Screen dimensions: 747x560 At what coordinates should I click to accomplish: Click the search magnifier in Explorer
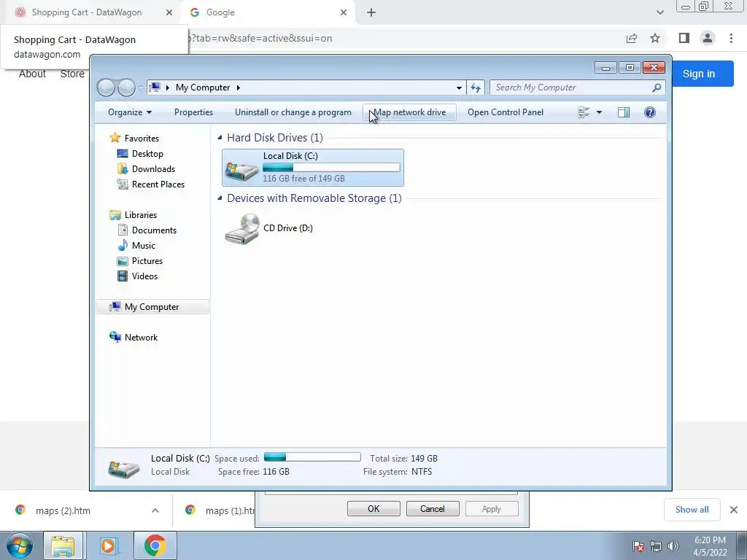(x=657, y=87)
